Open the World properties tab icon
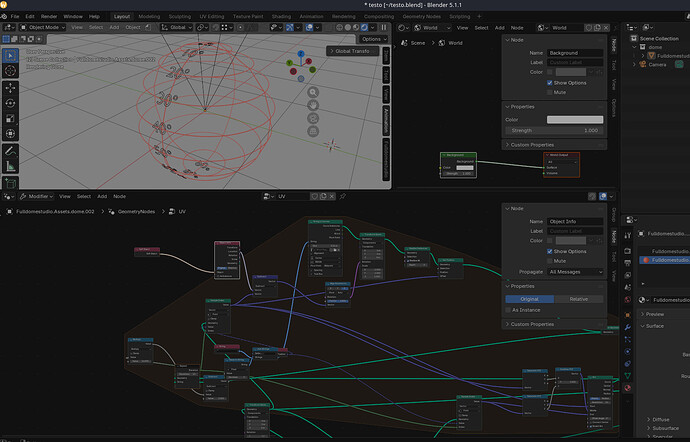Screen dimensions: 690x442 click(x=628, y=300)
